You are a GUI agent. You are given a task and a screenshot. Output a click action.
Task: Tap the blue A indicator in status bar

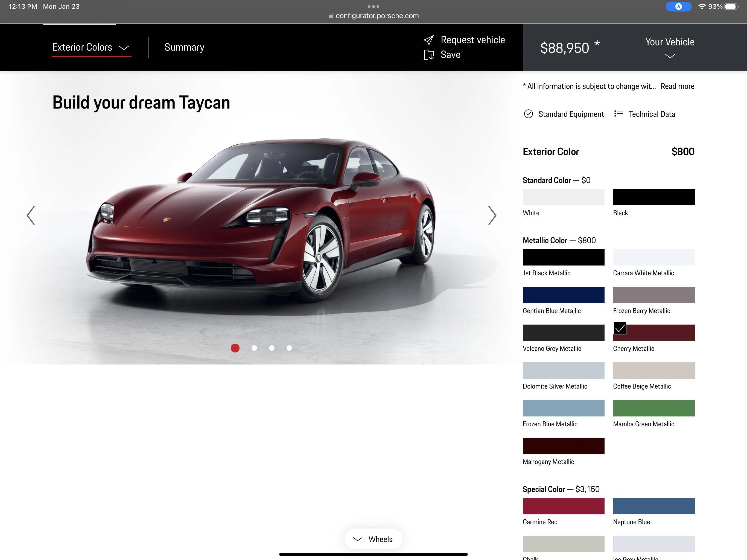pyautogui.click(x=678, y=6)
